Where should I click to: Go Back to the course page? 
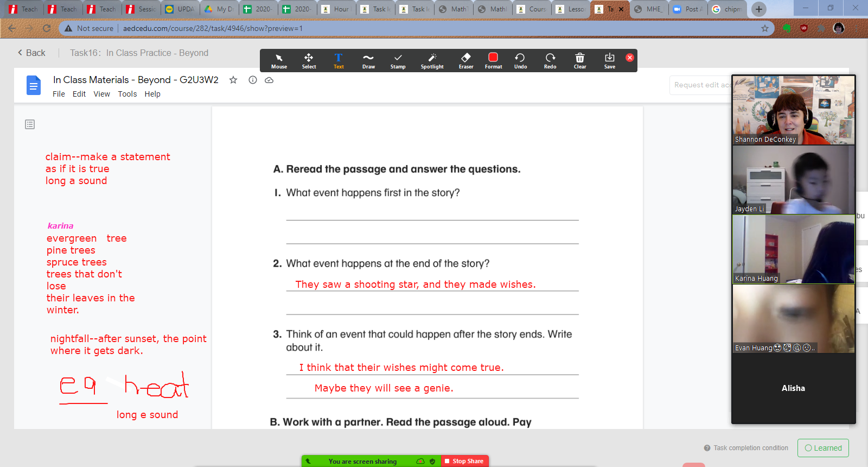[x=31, y=53]
